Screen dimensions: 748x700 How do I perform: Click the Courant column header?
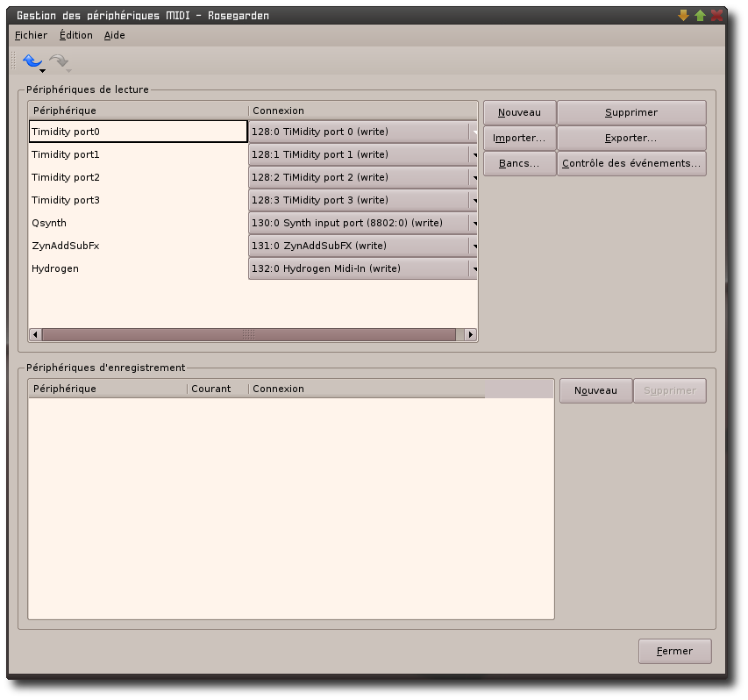[x=218, y=389]
